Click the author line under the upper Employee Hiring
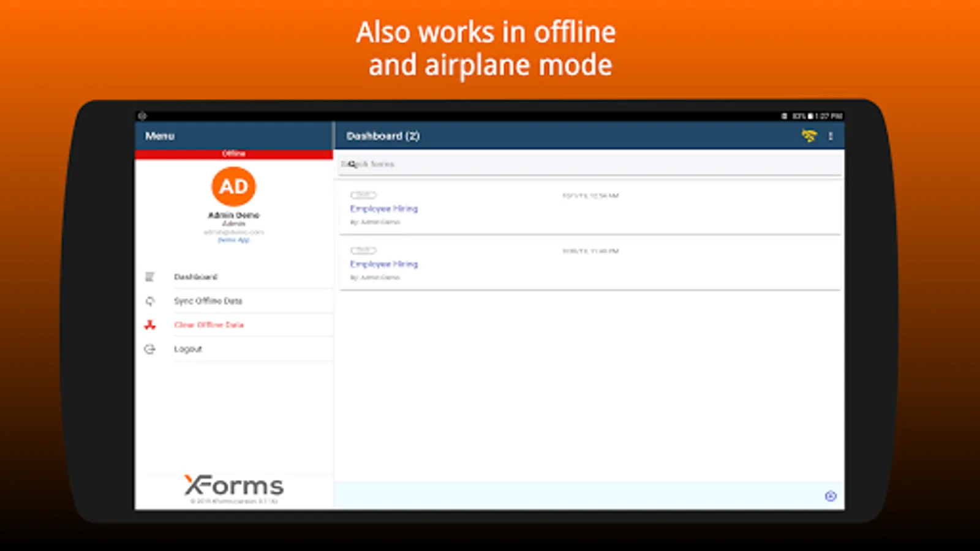The image size is (980, 551). click(375, 222)
